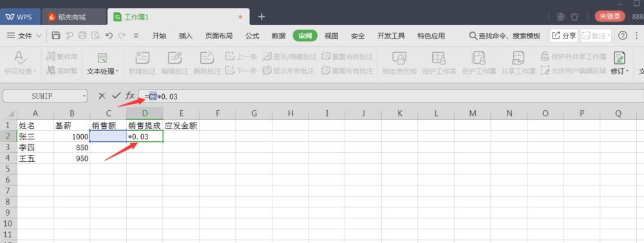Select the 工作簿1 document tab
Image resolution: width=644 pixels, height=243 pixels.
click(178, 17)
